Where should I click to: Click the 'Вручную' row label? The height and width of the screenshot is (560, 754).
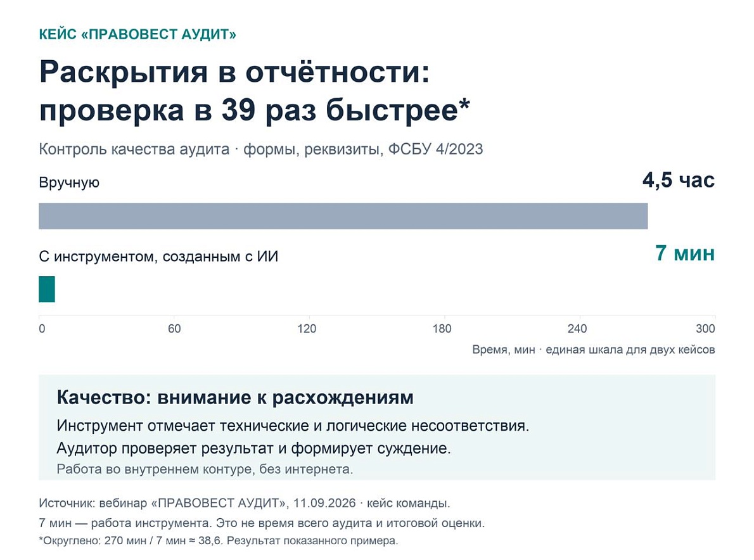click(69, 182)
